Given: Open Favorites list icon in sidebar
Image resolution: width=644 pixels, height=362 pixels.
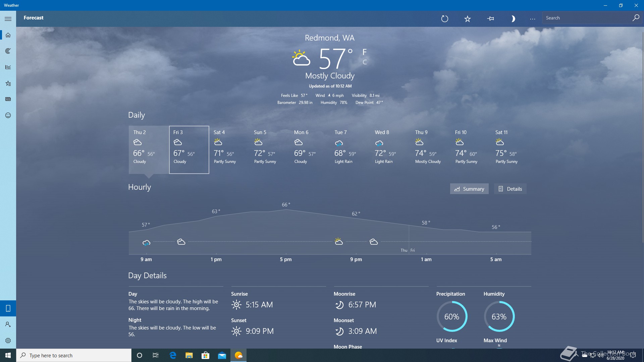Looking at the screenshot, I should pyautogui.click(x=8, y=83).
